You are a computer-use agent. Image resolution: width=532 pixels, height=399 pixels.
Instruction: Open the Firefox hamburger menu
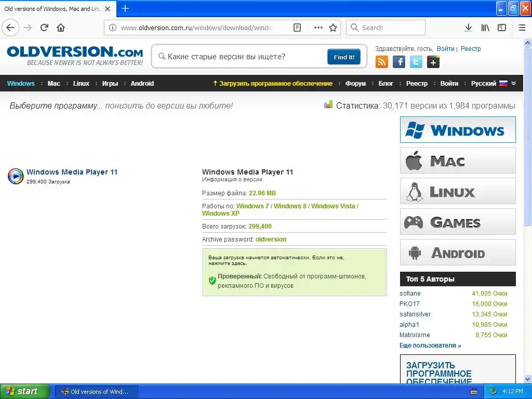[x=522, y=28]
